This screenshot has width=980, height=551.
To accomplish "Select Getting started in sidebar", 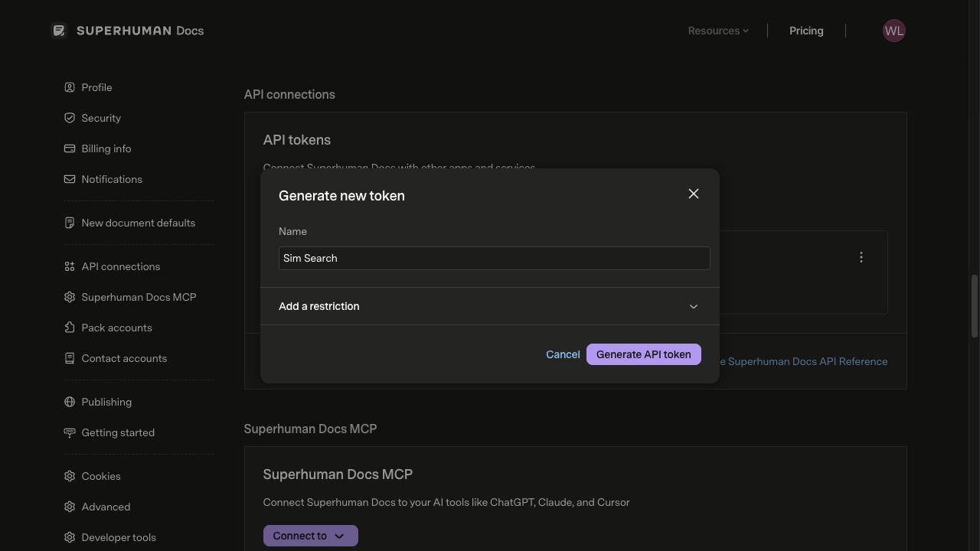I will click(x=118, y=432).
